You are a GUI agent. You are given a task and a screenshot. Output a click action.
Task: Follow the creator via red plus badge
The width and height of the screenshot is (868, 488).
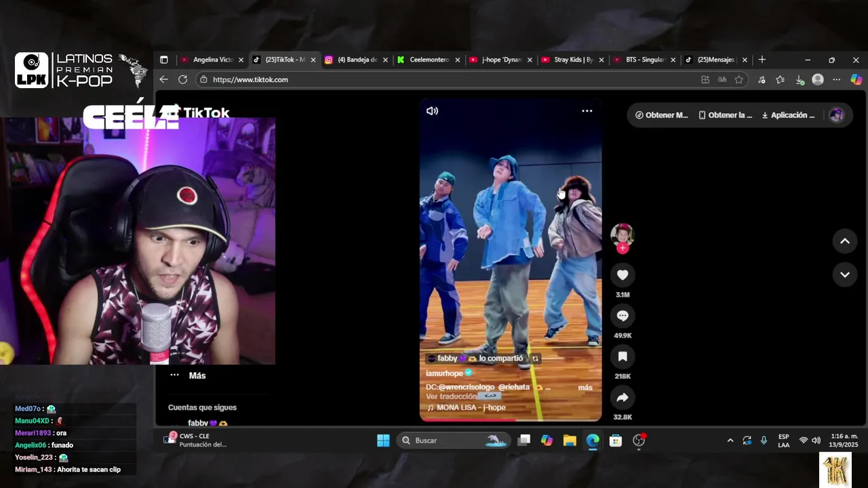click(623, 248)
